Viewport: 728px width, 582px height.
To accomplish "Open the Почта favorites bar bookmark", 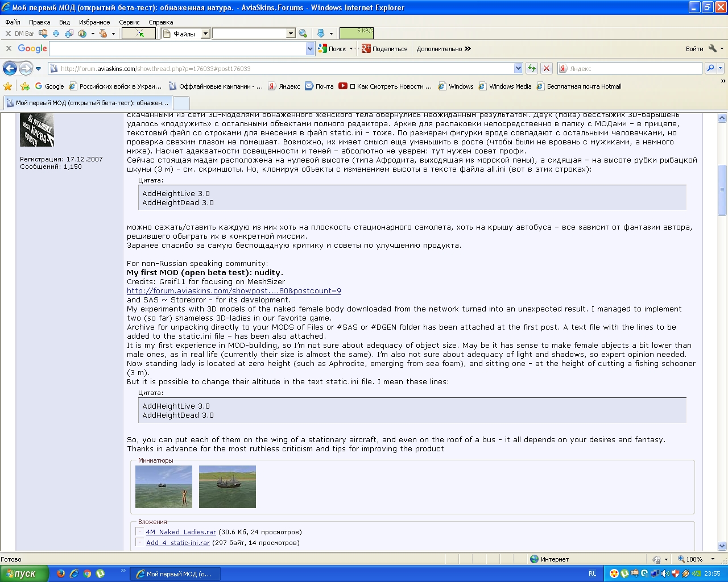I will pyautogui.click(x=319, y=86).
